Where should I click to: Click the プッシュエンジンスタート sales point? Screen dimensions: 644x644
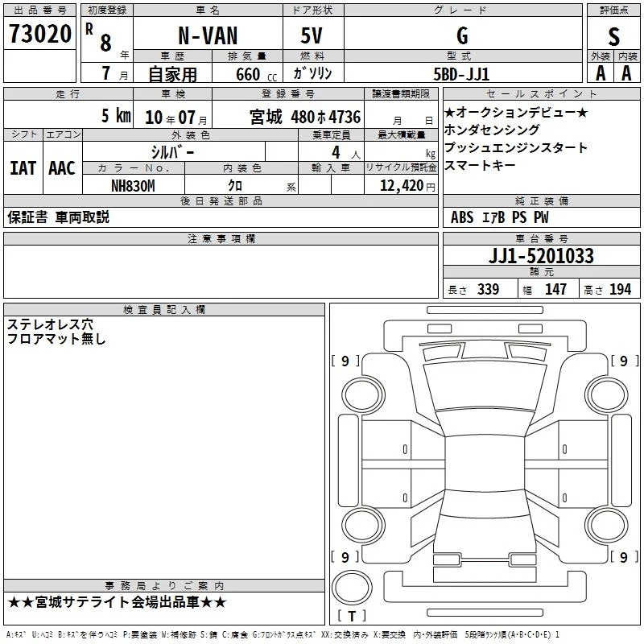pos(516,147)
